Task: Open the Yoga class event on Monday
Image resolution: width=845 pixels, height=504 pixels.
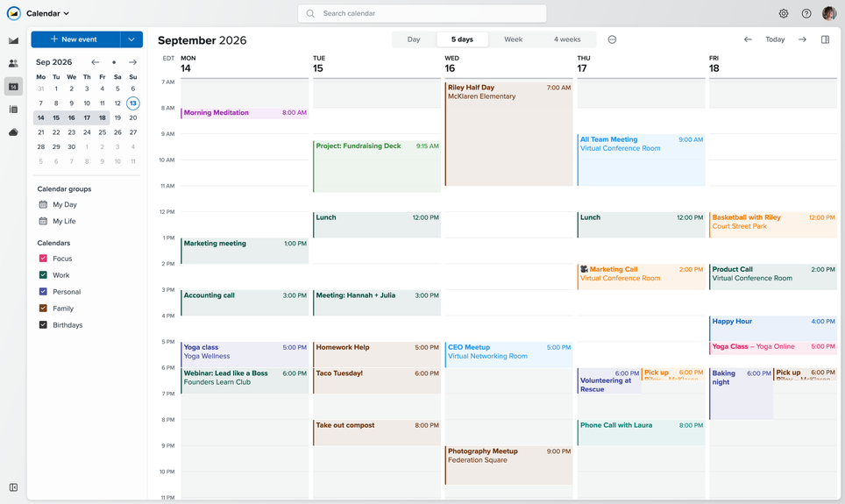Action: 245,355
